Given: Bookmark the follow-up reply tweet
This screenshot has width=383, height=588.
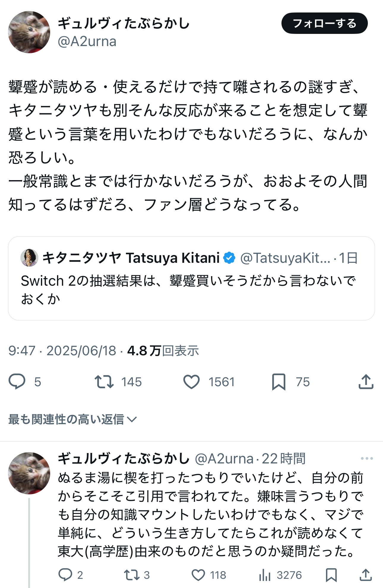Looking at the screenshot, I should 331,575.
